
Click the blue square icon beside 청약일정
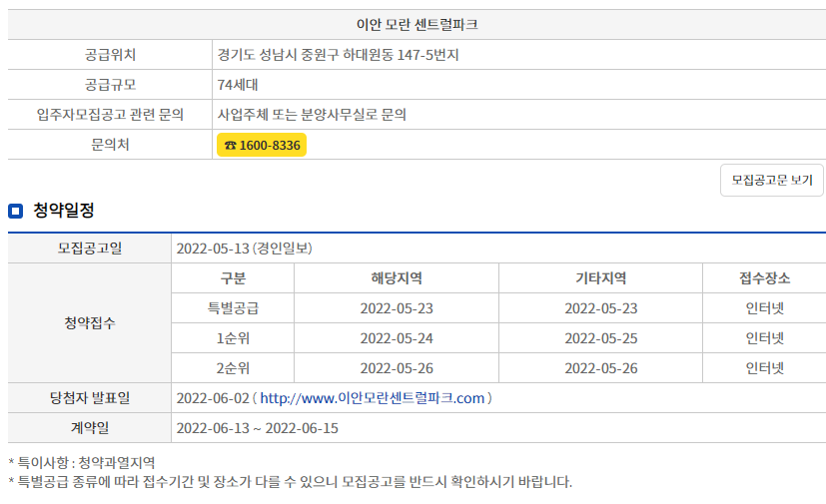[15, 211]
